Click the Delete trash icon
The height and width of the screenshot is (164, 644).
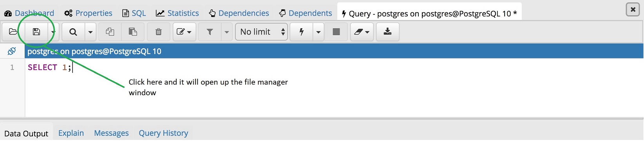tap(159, 32)
